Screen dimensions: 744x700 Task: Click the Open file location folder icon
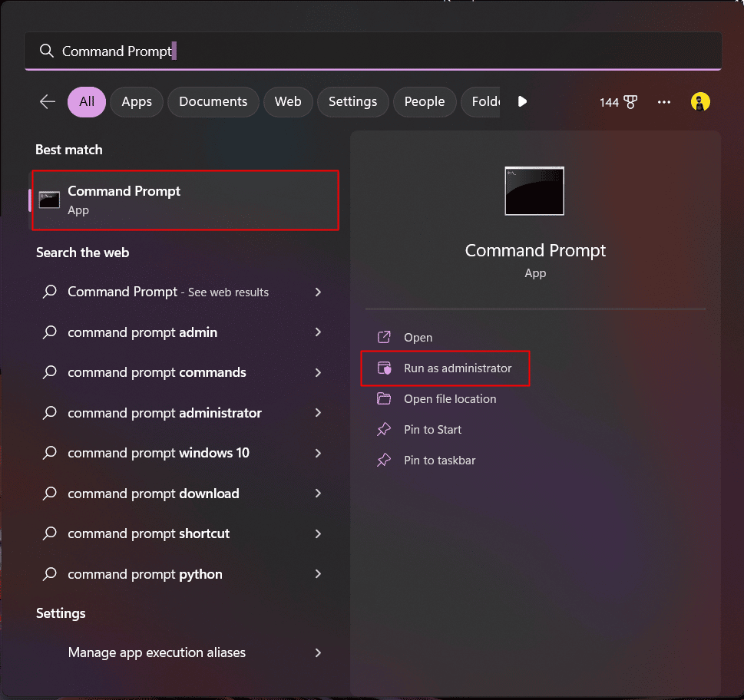pos(384,399)
